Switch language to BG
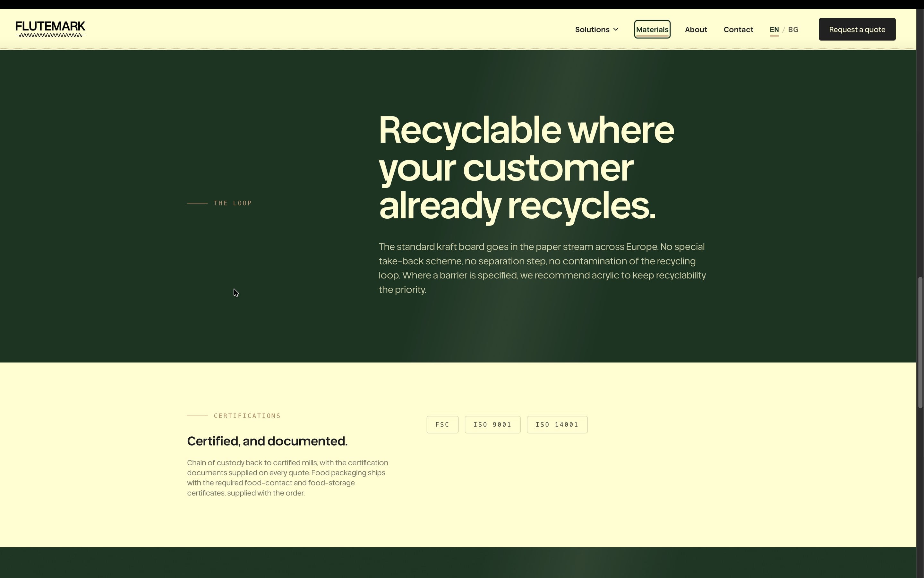924x578 pixels. [793, 30]
